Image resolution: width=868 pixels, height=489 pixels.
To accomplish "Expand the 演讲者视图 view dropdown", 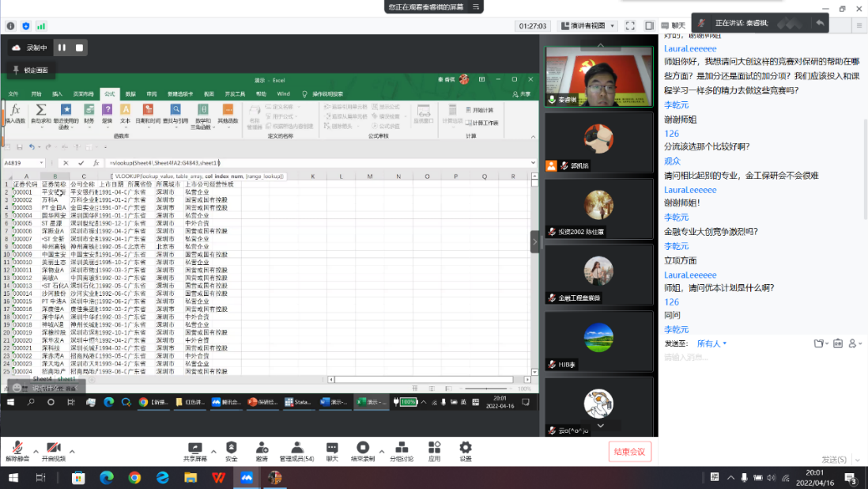I will point(587,25).
